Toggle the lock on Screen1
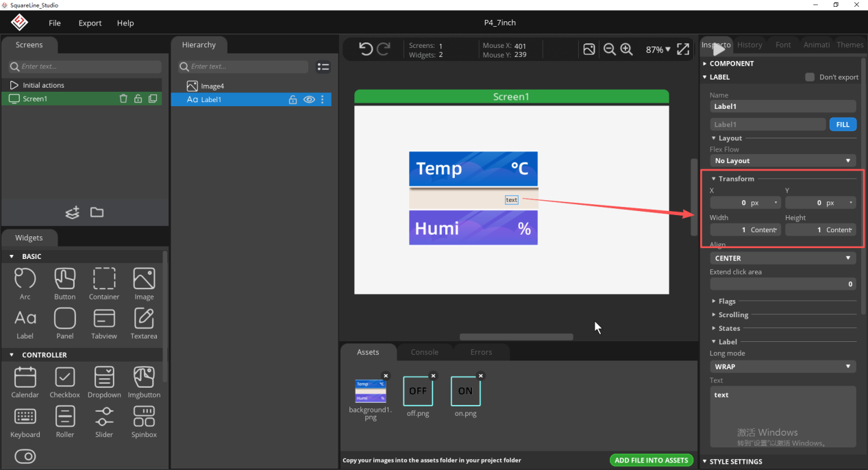 (138, 99)
